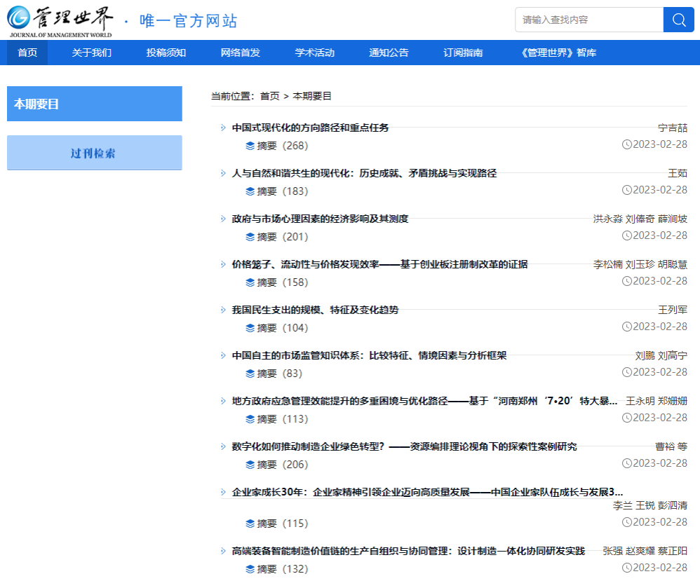Click chevron arrow before 政府与市场心理因素 article
Image resolution: width=700 pixels, height=588 pixels.
click(x=223, y=219)
